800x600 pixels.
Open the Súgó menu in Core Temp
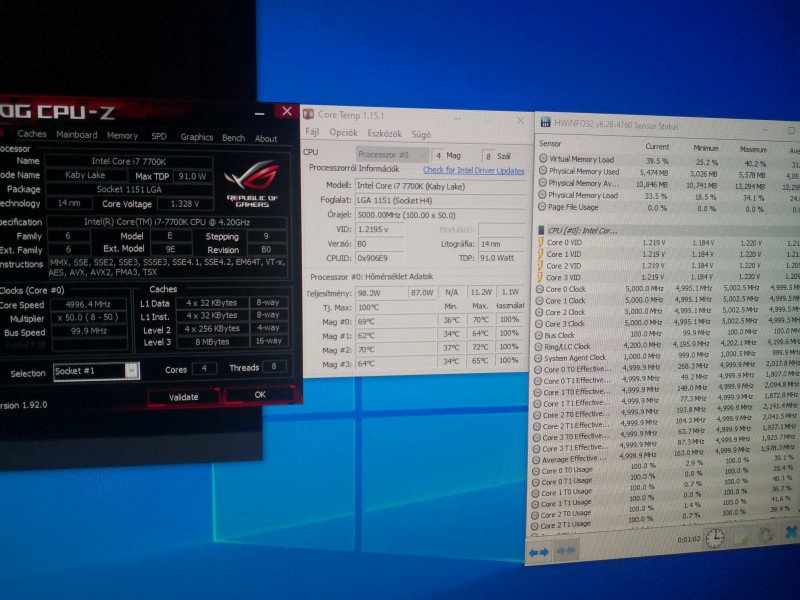(x=421, y=135)
